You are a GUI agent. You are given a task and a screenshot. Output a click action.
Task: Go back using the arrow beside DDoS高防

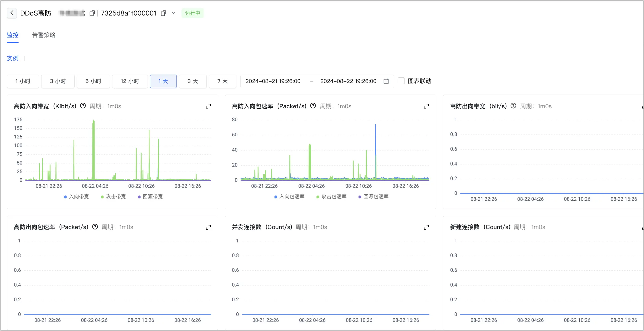(x=12, y=13)
